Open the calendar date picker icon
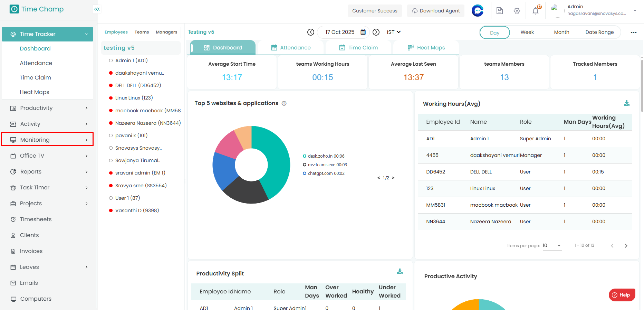The image size is (644, 310). tap(363, 32)
